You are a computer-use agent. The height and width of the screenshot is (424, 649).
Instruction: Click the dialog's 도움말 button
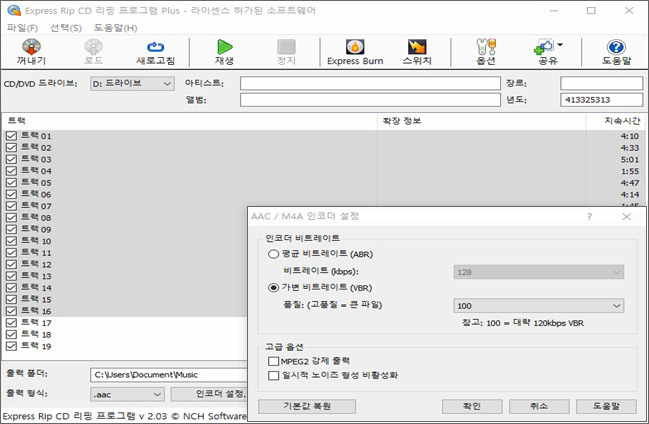[x=606, y=406]
